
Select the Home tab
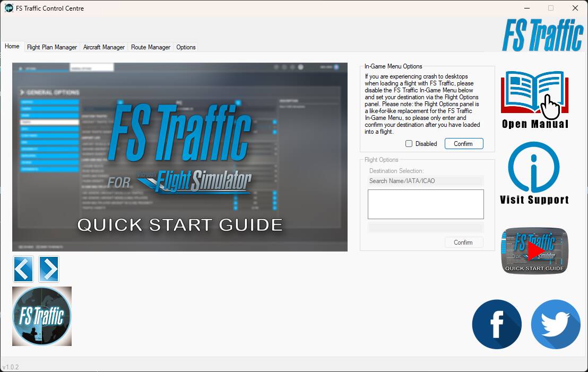point(12,46)
